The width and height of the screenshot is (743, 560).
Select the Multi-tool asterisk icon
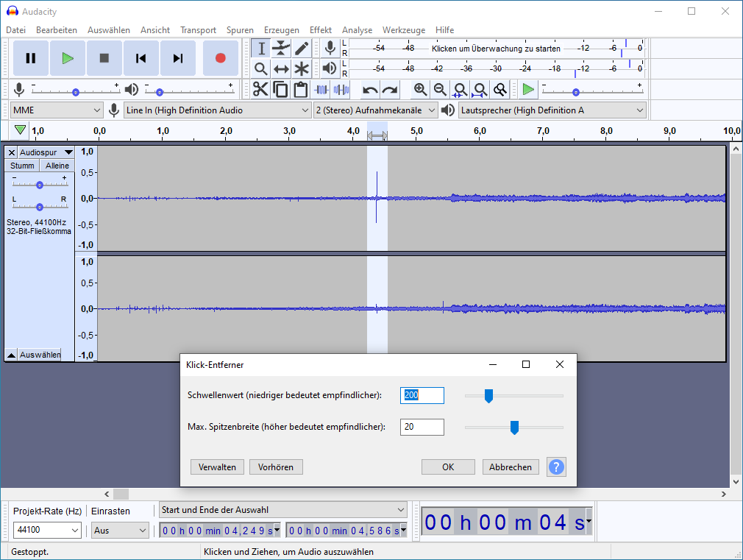click(302, 69)
